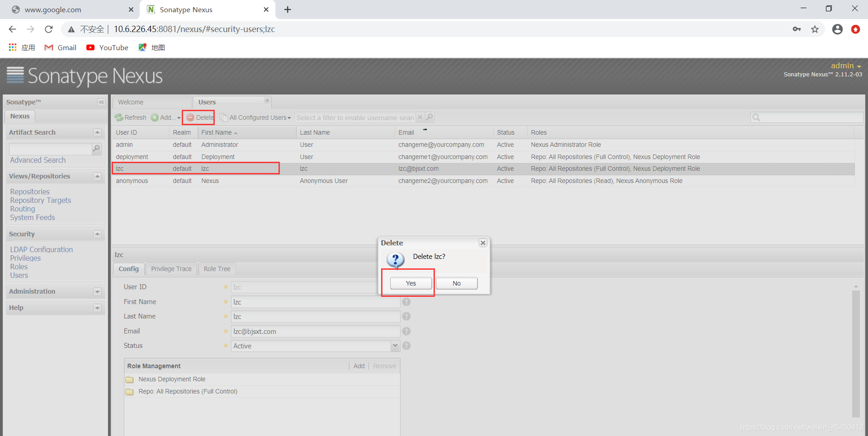Screen dimensions: 868x436
Task: Click the artifact search magnifier icon
Action: (x=96, y=148)
